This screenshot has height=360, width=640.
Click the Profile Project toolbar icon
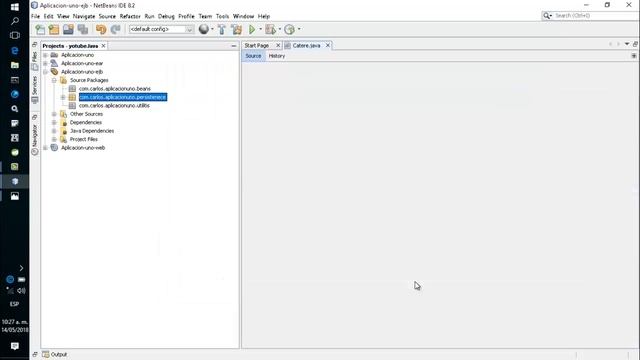point(289,29)
